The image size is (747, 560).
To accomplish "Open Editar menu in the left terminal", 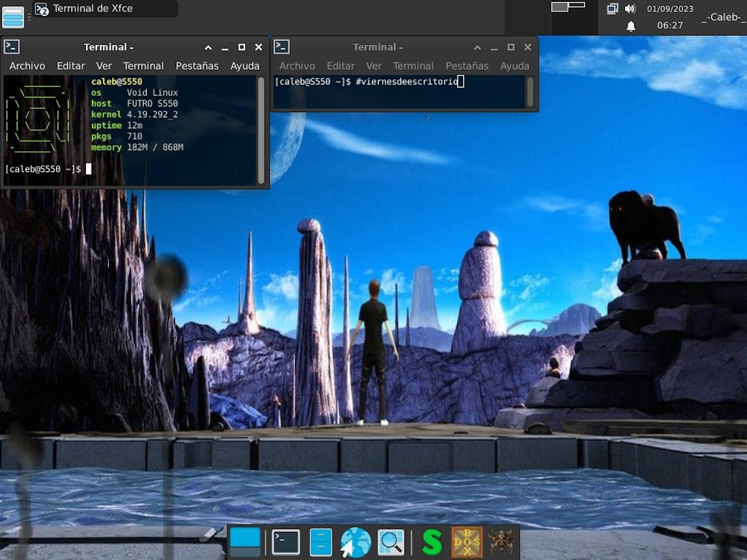I will 70,66.
